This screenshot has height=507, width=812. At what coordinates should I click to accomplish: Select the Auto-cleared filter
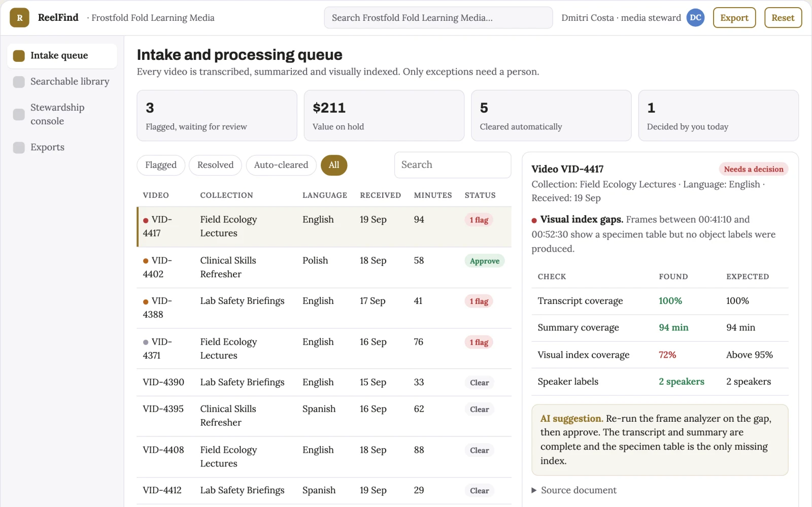(281, 165)
